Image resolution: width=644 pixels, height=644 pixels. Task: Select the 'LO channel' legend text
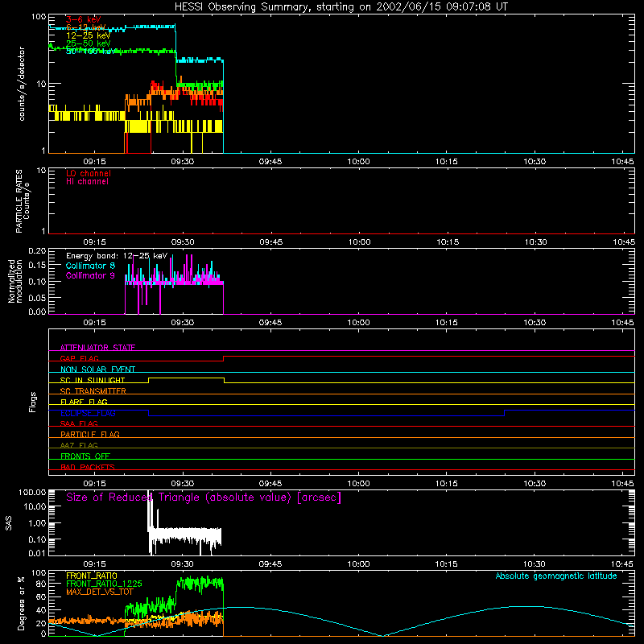click(x=89, y=173)
